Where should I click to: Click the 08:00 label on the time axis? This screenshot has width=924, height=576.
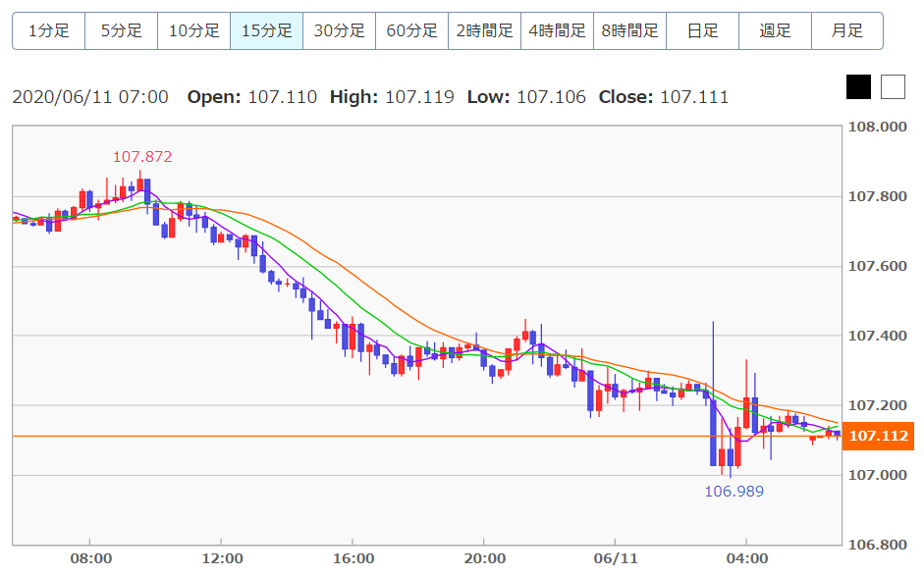pyautogui.click(x=90, y=558)
